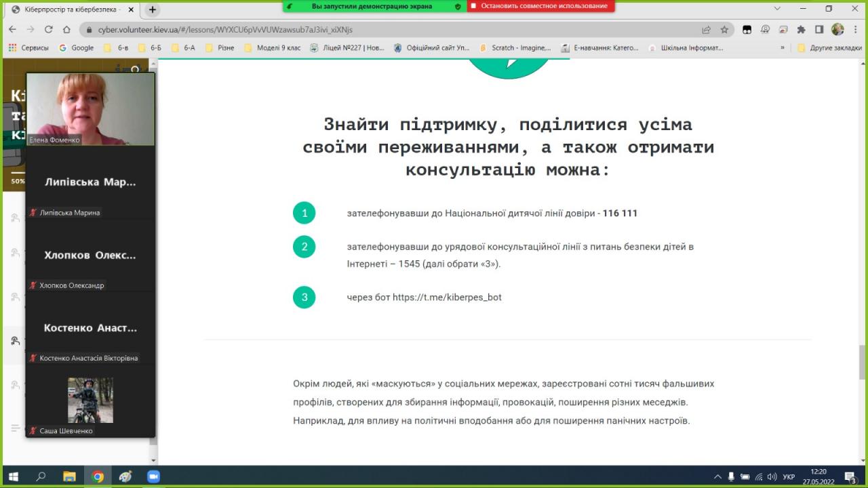
Task: Click the share page icon in address bar
Action: pyautogui.click(x=706, y=30)
